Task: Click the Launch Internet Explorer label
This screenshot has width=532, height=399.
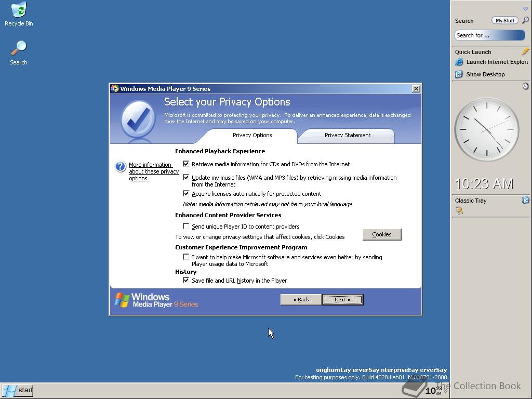Action: pyautogui.click(x=497, y=62)
